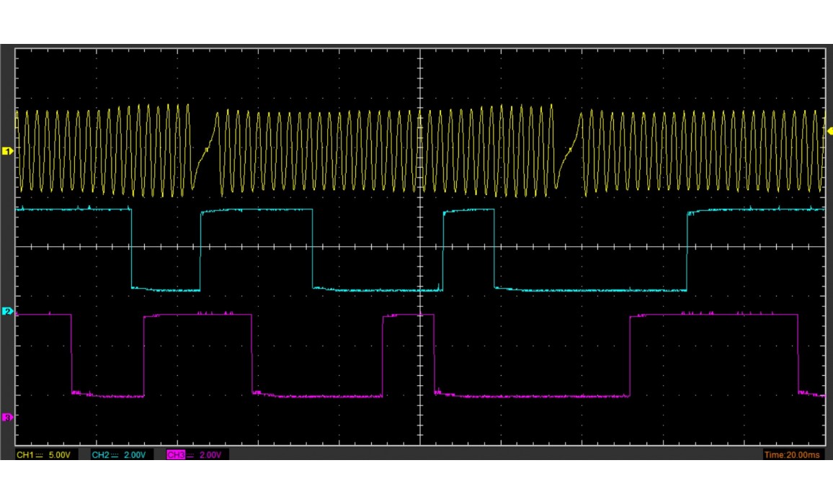This screenshot has height=504, width=833.
Task: Click the longest magenta low segment
Action: [x=533, y=396]
